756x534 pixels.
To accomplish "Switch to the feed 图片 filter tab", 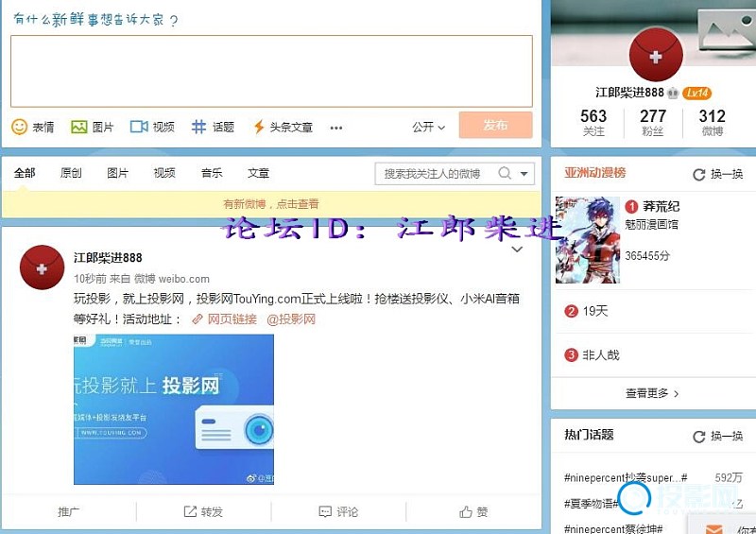I will pos(117,173).
